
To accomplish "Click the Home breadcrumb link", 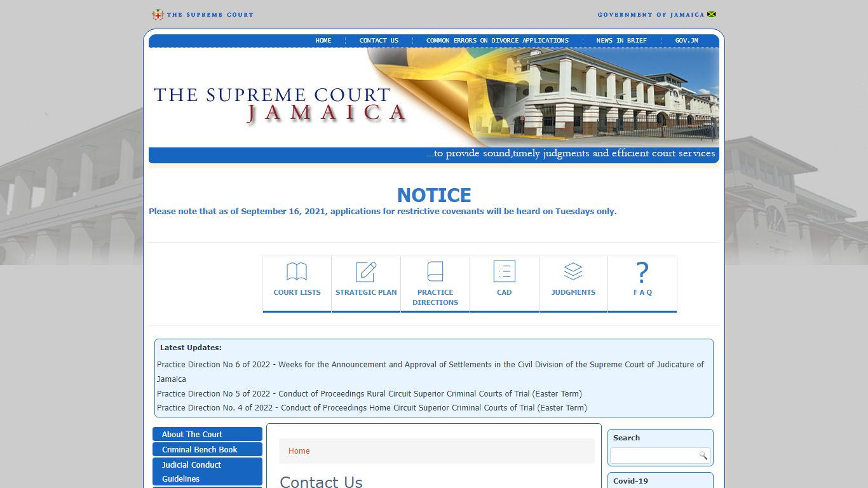I will point(299,451).
